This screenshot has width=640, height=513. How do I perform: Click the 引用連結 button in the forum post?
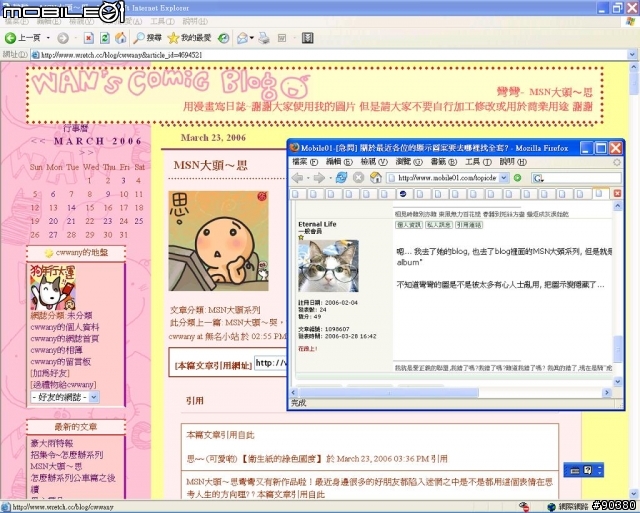pyautogui.click(x=469, y=225)
